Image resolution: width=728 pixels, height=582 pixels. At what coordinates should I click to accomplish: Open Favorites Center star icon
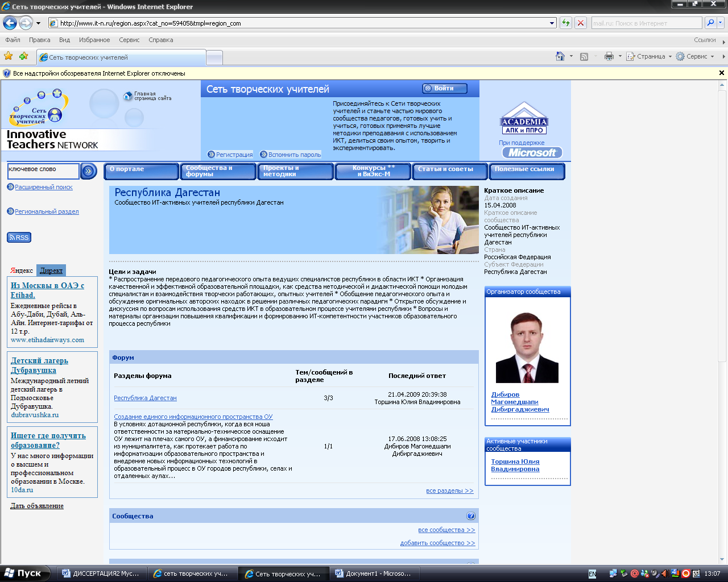(8, 56)
